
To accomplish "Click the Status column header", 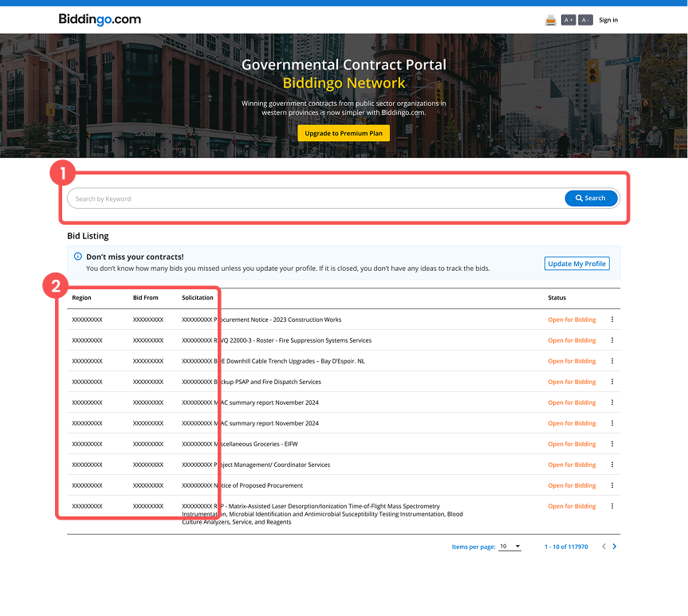I will pyautogui.click(x=556, y=297).
